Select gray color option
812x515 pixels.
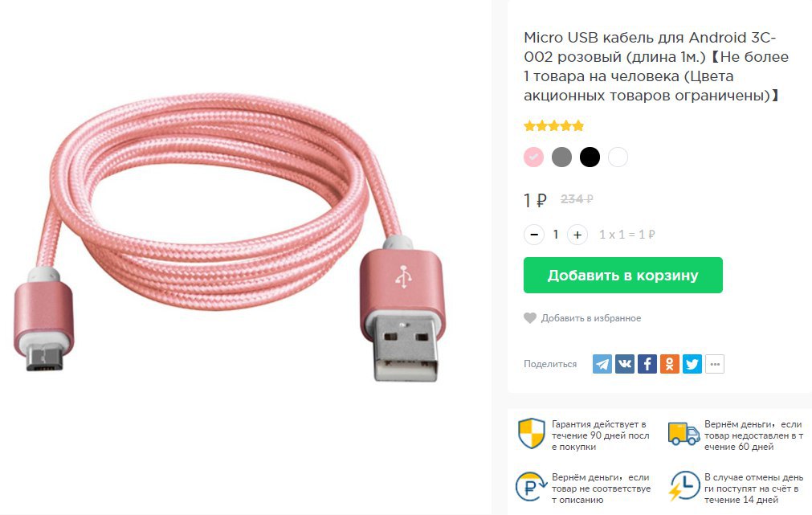[562, 157]
